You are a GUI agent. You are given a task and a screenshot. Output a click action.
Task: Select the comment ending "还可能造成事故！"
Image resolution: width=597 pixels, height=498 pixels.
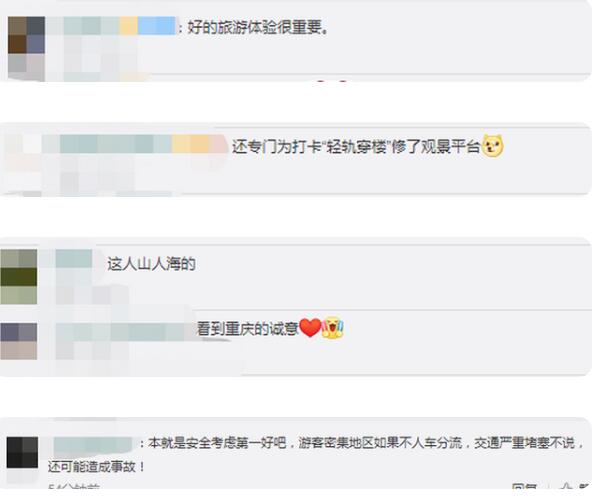(316, 455)
